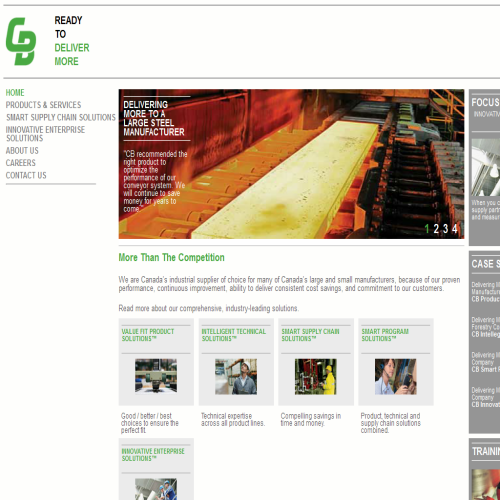Open the Forestry case study link

point(486,327)
